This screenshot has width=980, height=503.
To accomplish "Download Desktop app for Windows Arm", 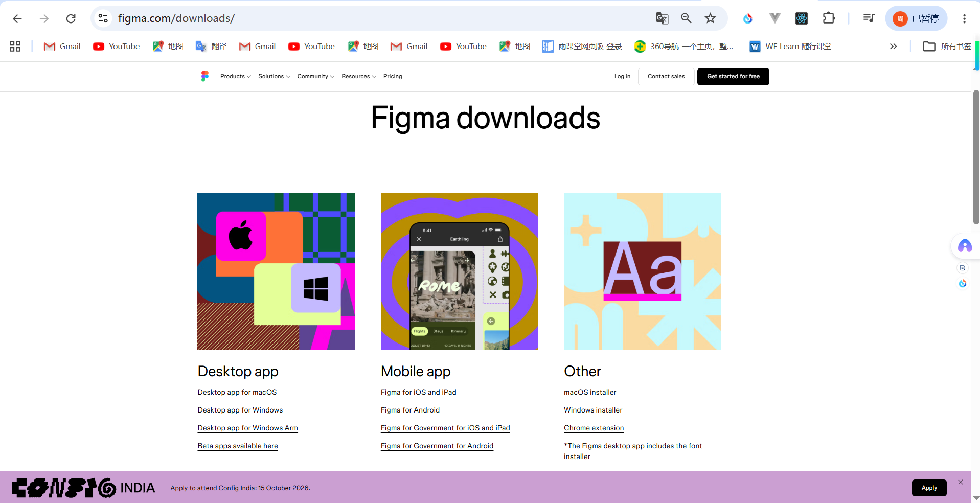I will (x=248, y=428).
